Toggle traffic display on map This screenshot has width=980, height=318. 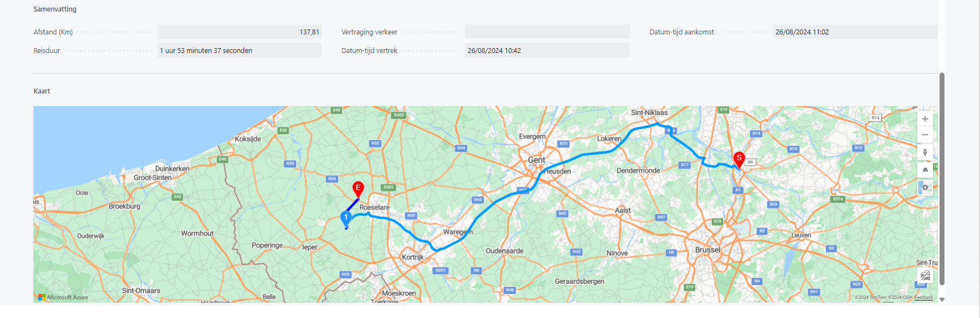[925, 275]
